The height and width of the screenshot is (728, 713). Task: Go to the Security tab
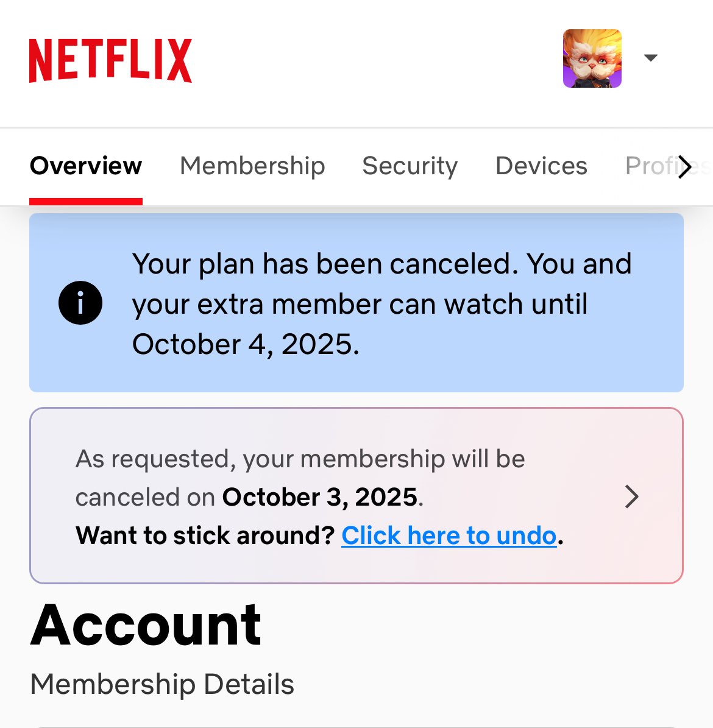pyautogui.click(x=410, y=166)
